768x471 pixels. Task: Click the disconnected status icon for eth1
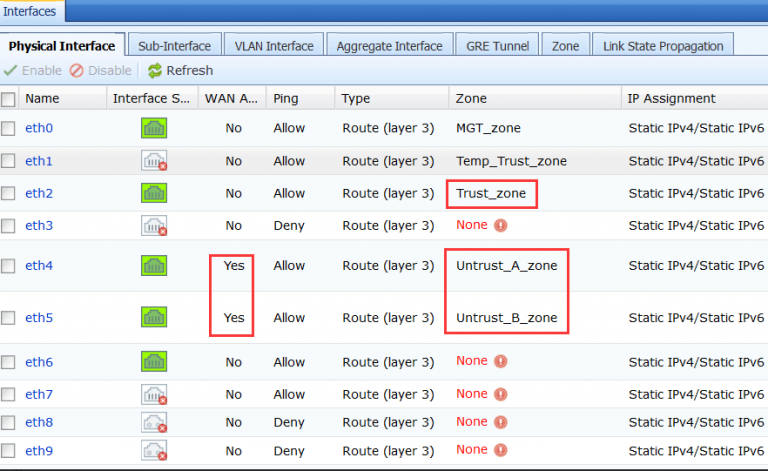(x=154, y=161)
